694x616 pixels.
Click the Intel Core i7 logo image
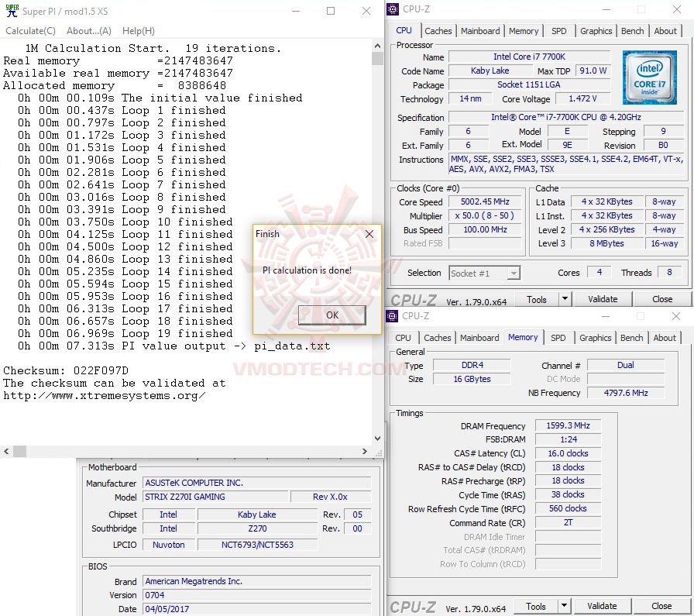pos(649,77)
